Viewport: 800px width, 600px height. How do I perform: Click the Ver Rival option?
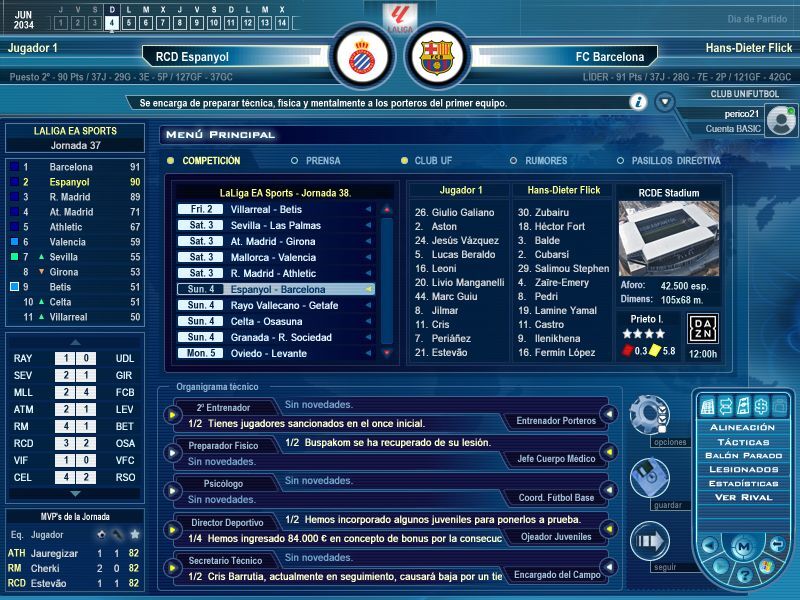(x=742, y=497)
